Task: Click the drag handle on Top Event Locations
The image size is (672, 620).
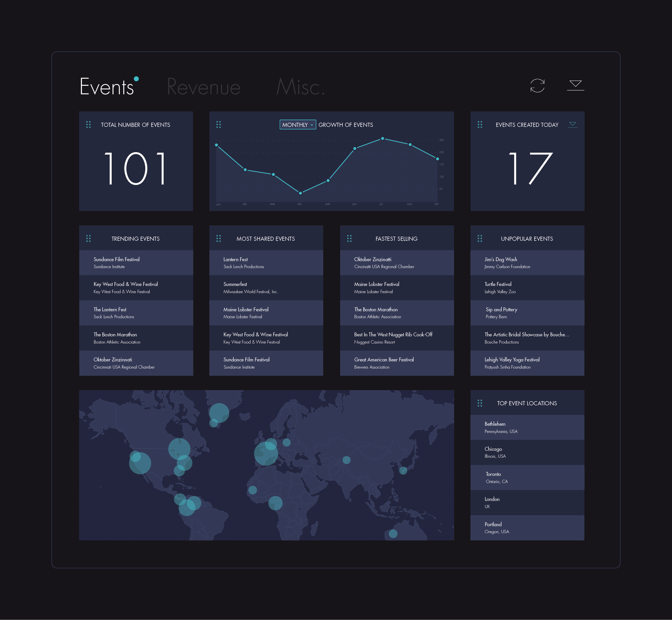Action: pyautogui.click(x=479, y=403)
